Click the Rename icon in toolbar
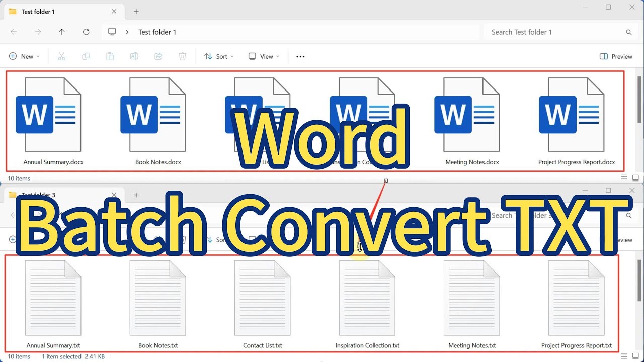Image resolution: width=644 pixels, height=362 pixels. 134,56
